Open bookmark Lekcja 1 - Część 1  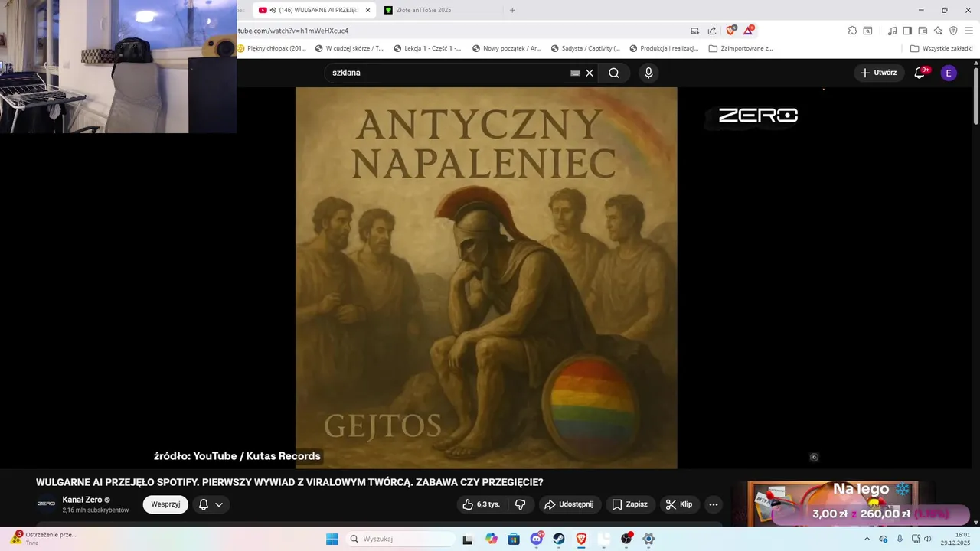click(427, 48)
